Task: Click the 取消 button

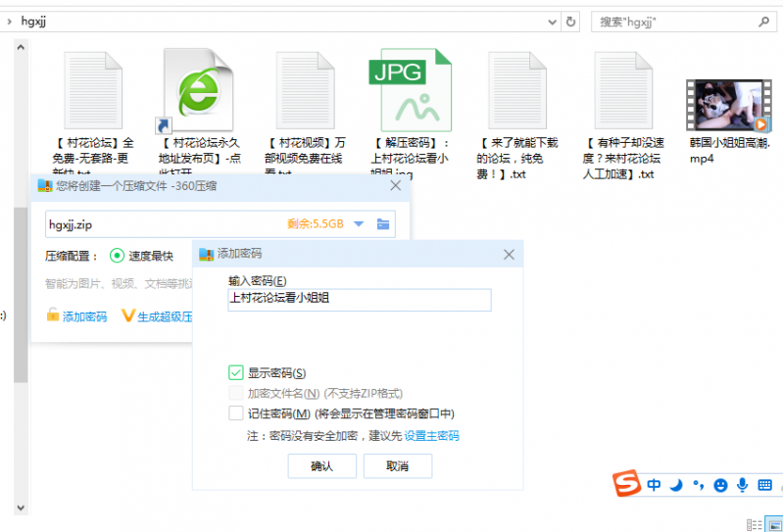Action: (397, 466)
